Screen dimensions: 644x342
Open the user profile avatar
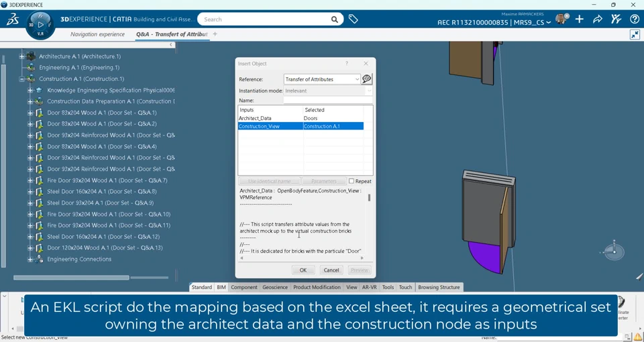tap(561, 19)
